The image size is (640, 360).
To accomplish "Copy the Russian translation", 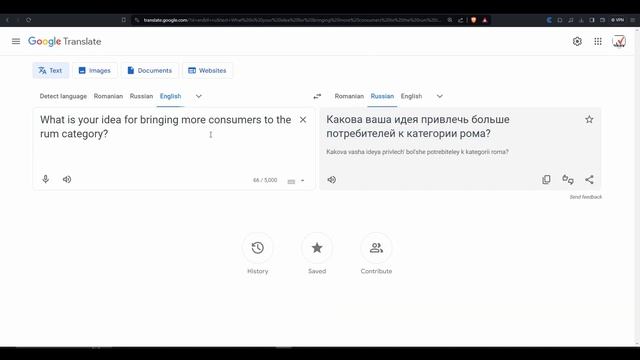I will point(546,180).
